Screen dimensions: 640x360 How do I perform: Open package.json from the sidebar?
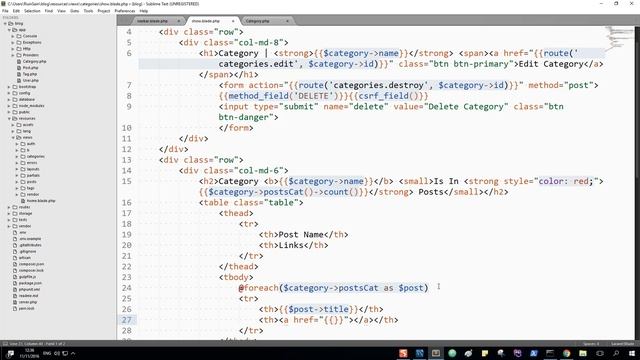pyautogui.click(x=30, y=283)
